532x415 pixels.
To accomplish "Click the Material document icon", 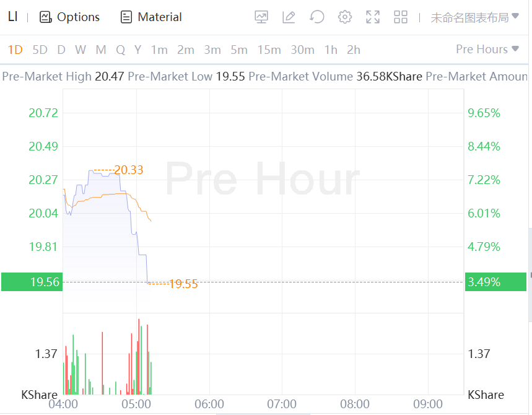I will coord(126,17).
